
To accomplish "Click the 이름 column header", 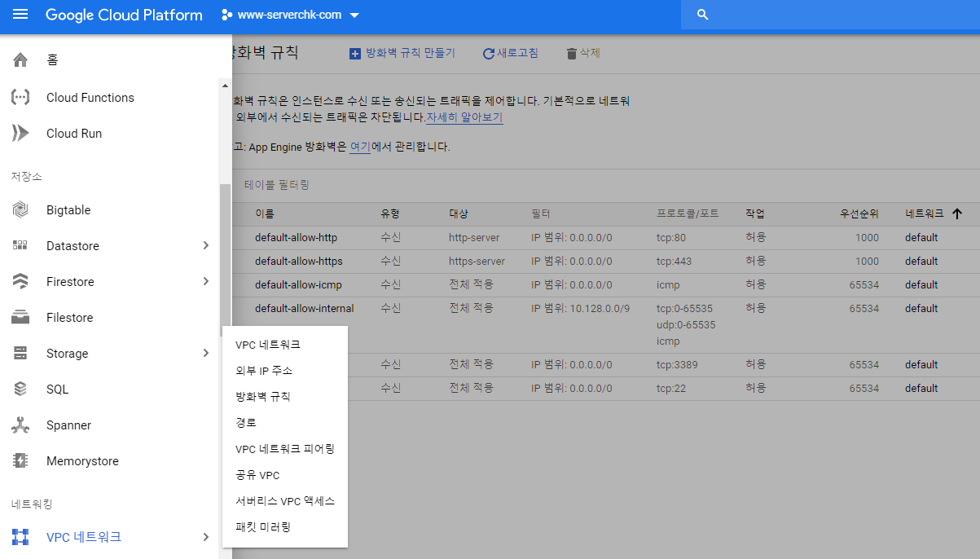I will (x=265, y=213).
